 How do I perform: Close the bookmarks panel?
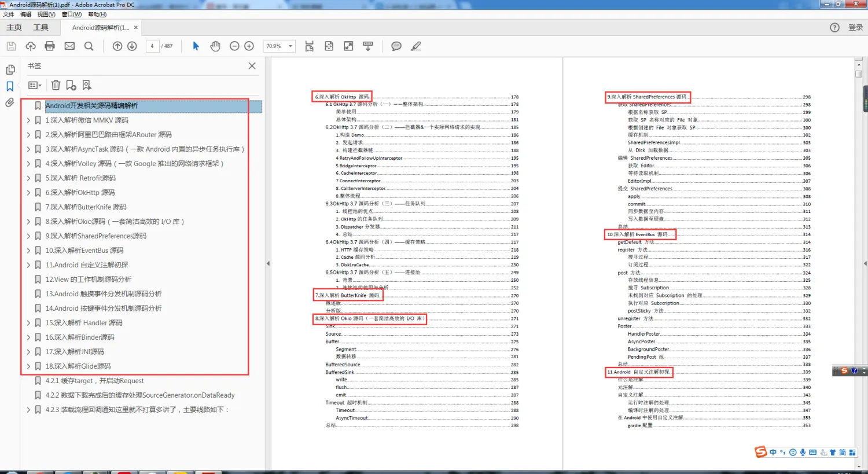(252, 66)
